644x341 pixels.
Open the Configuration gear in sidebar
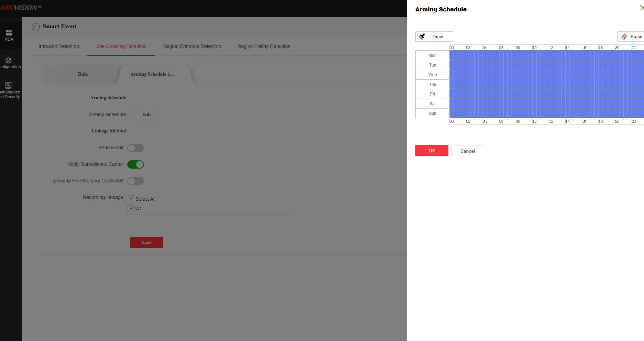9,61
